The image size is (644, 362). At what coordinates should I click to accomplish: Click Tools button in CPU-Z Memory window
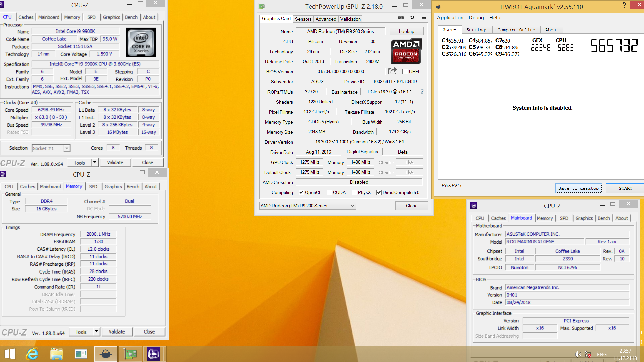(81, 332)
